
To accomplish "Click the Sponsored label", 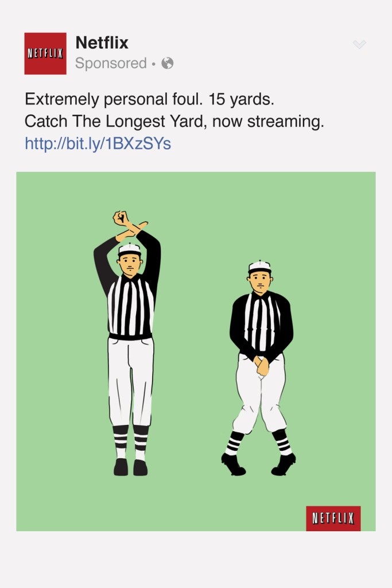I will coord(111,63).
